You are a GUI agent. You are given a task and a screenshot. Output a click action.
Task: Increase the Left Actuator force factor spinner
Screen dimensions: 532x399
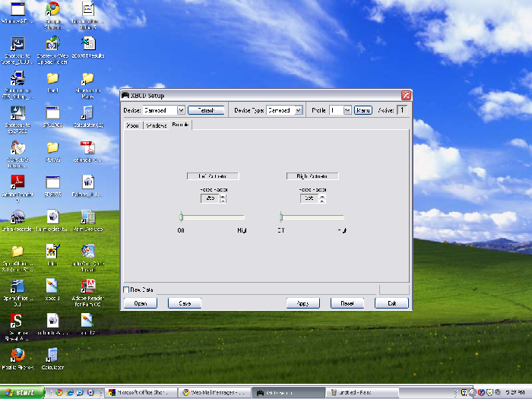click(x=223, y=196)
